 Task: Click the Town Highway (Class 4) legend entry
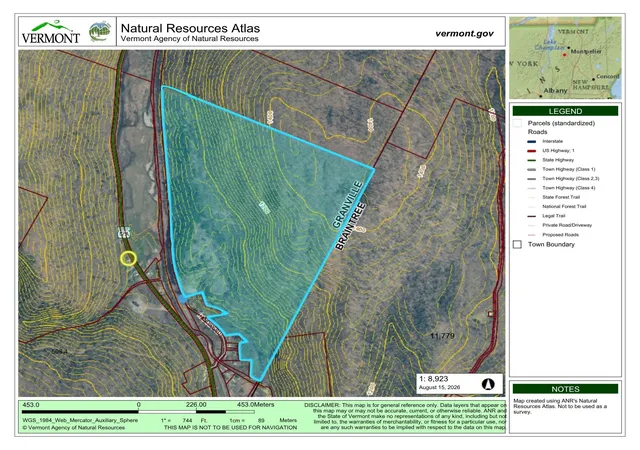[x=561, y=188]
